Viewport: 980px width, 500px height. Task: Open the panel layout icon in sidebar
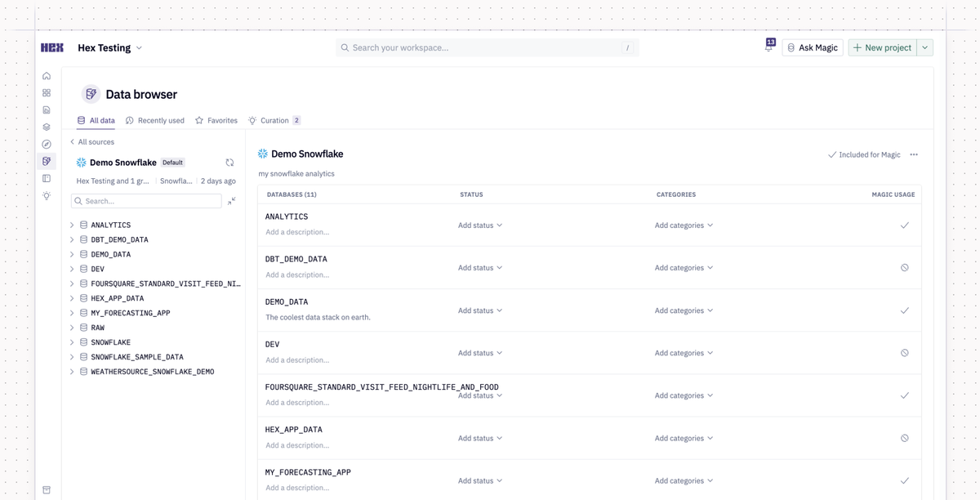point(47,178)
